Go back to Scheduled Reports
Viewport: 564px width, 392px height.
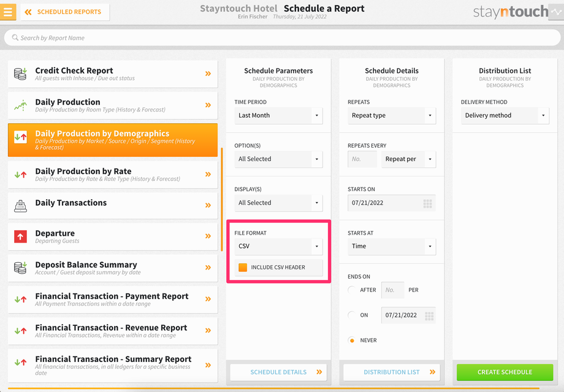65,12
